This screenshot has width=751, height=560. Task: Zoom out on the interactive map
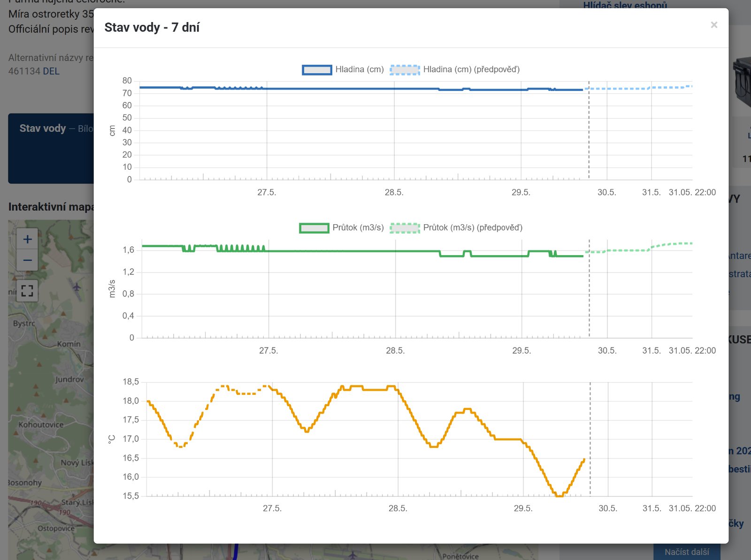click(x=27, y=260)
